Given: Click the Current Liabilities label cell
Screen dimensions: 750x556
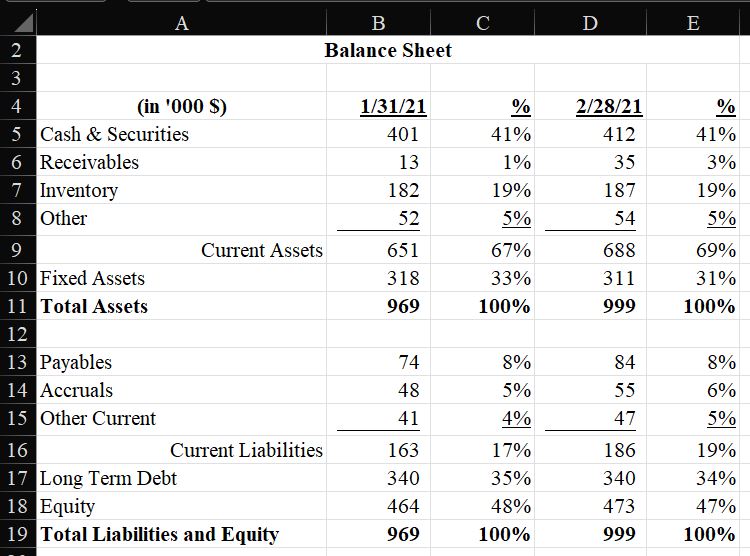Looking at the screenshot, I should [181, 450].
